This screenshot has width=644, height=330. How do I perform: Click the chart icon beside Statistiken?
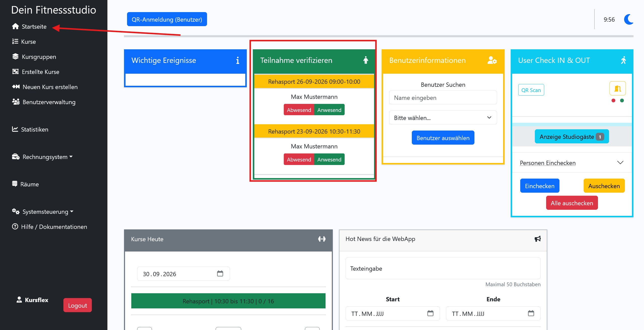pos(15,129)
